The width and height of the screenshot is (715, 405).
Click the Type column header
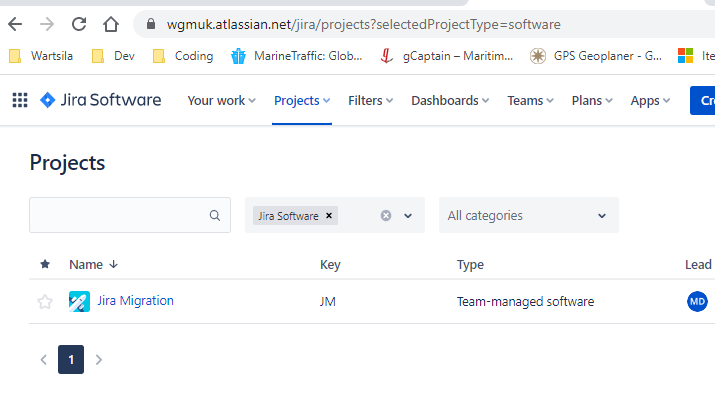click(x=470, y=265)
